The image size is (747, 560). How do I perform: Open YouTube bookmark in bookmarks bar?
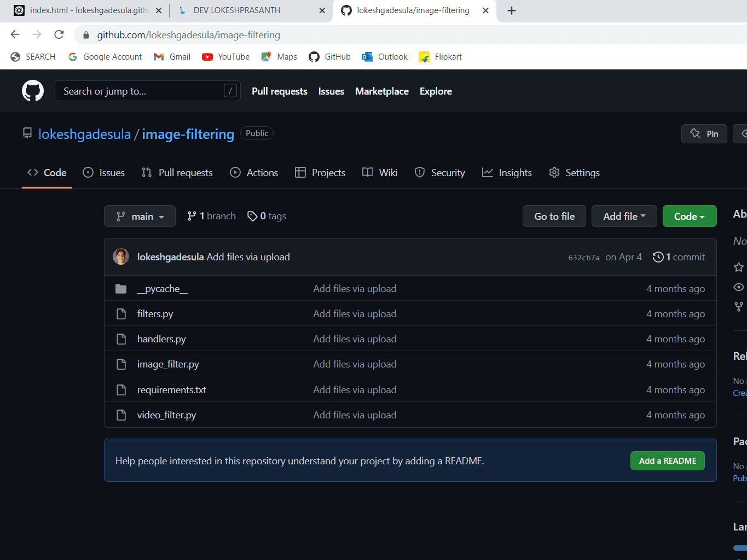tap(225, 57)
